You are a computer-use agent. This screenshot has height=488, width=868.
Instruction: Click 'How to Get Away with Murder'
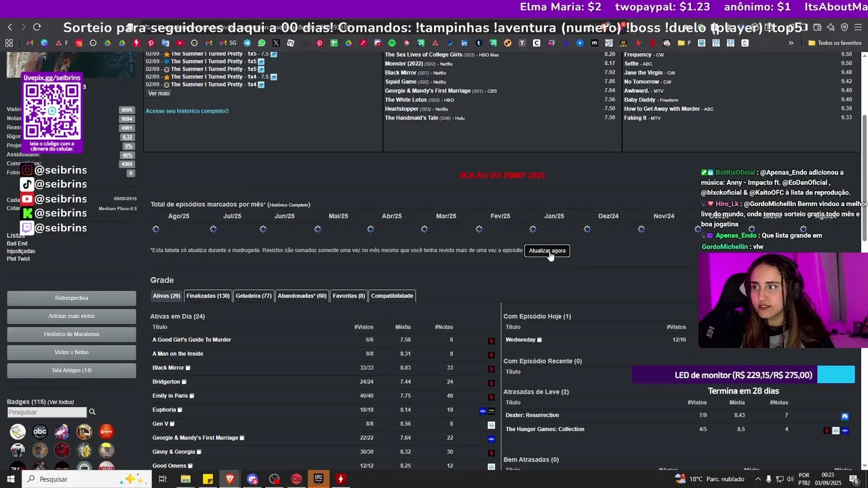[662, 108]
